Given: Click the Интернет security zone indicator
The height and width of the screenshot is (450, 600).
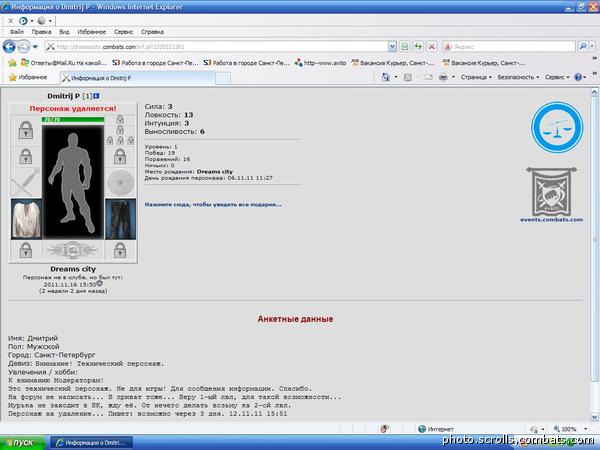Looking at the screenshot, I should (436, 429).
